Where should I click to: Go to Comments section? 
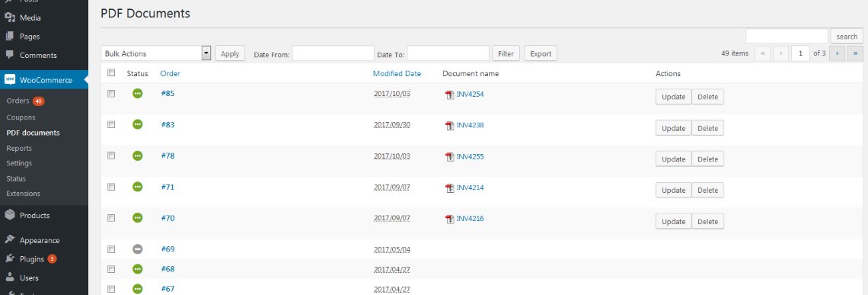pos(38,56)
